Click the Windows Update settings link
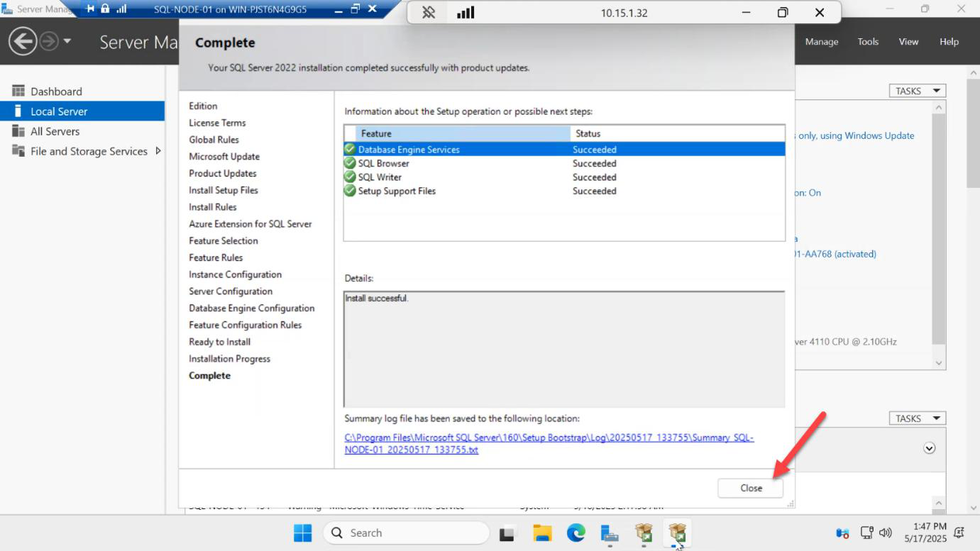This screenshot has height=551, width=980. point(856,135)
